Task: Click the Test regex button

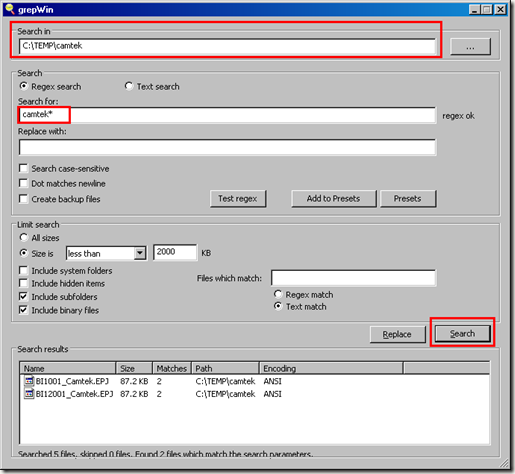Action: (238, 199)
